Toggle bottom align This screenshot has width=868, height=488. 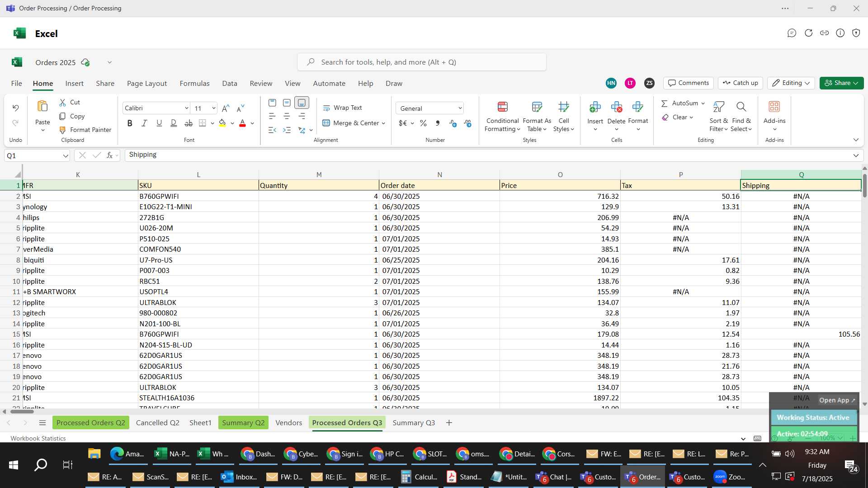click(302, 103)
